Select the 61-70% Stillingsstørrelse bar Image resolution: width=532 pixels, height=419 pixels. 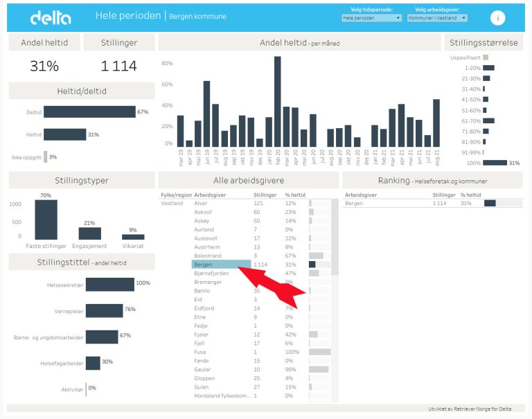click(x=488, y=121)
